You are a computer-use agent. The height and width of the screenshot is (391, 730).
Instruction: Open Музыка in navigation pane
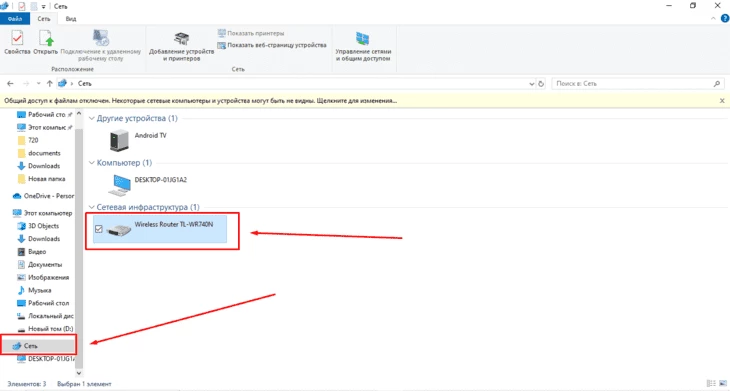34,290
